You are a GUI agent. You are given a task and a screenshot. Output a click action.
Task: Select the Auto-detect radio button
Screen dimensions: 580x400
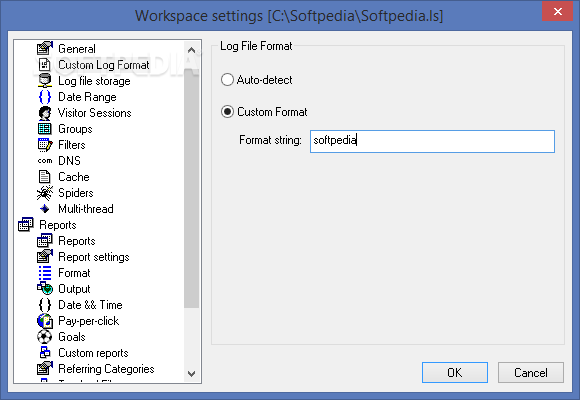click(x=227, y=80)
